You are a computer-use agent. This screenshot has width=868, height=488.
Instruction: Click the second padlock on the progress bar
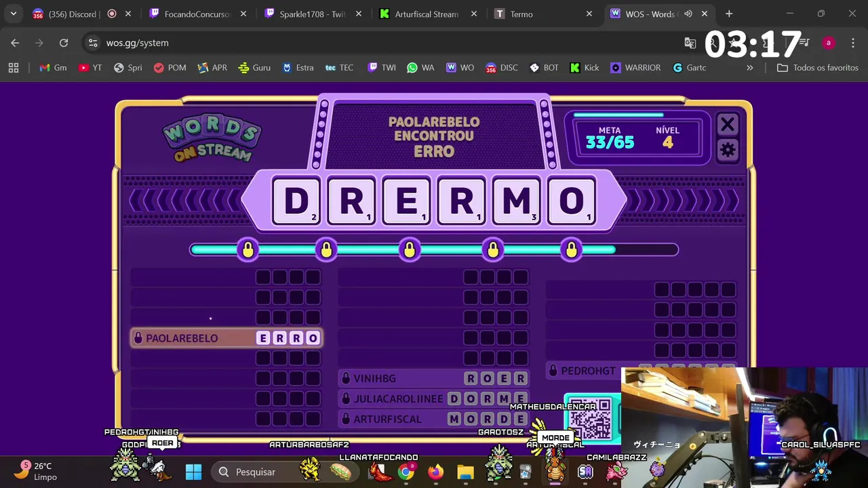pyautogui.click(x=326, y=249)
